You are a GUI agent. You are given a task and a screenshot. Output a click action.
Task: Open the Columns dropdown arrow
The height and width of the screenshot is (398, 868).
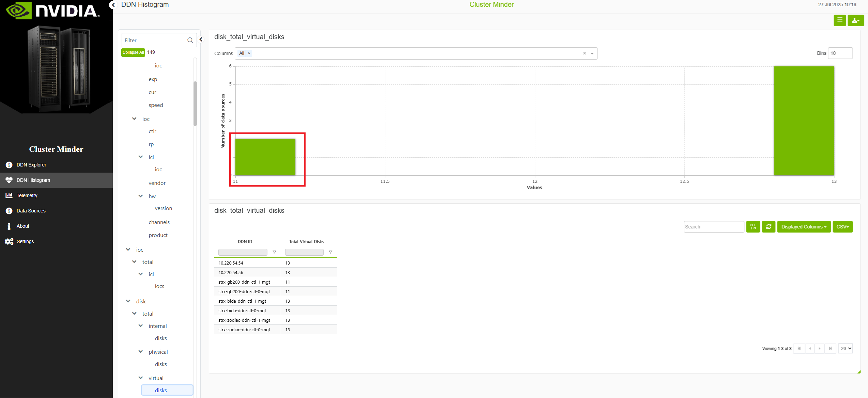coord(592,53)
